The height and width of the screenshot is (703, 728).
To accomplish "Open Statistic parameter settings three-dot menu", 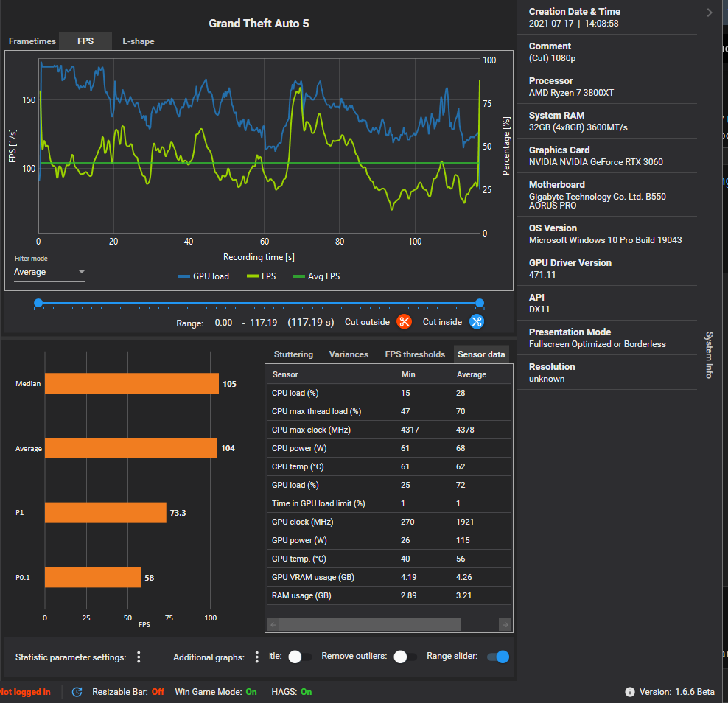I will tap(139, 657).
